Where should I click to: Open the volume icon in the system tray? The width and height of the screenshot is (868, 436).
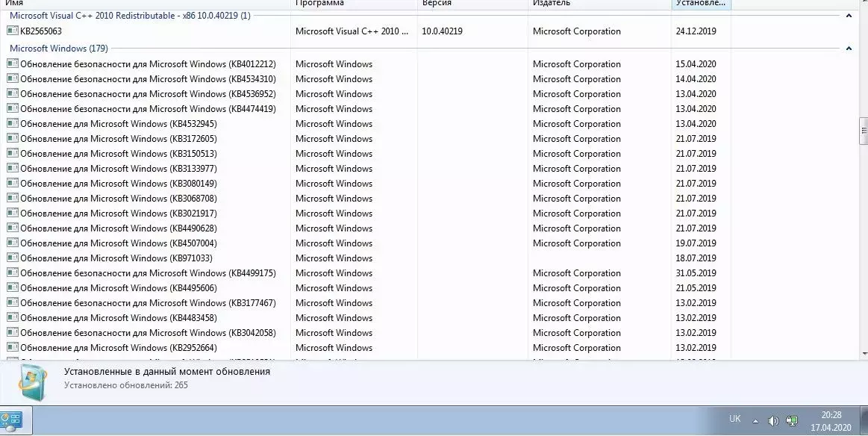pyautogui.click(x=773, y=421)
